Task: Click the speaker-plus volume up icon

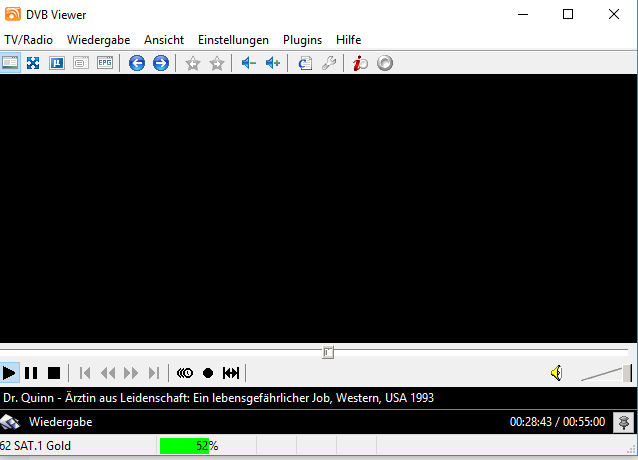Action: tap(272, 63)
